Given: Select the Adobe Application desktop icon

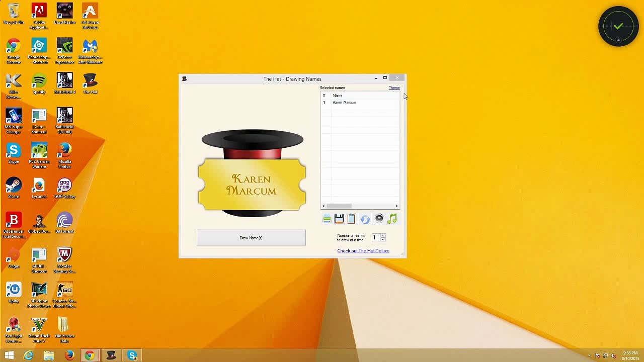Looking at the screenshot, I should click(x=39, y=16).
